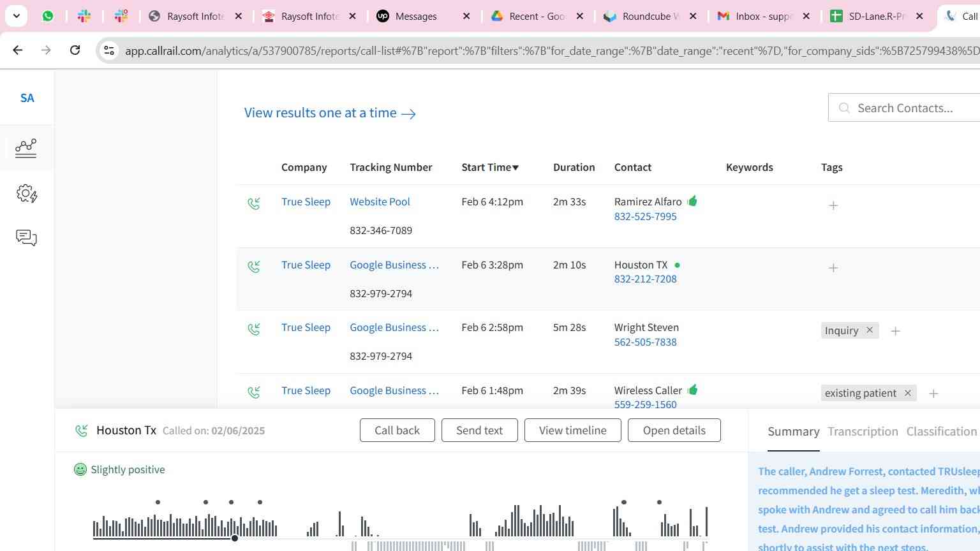Open Google Business link for Feb 6 3:28pm call
Viewport: 980px width, 551px height.
[x=394, y=265]
